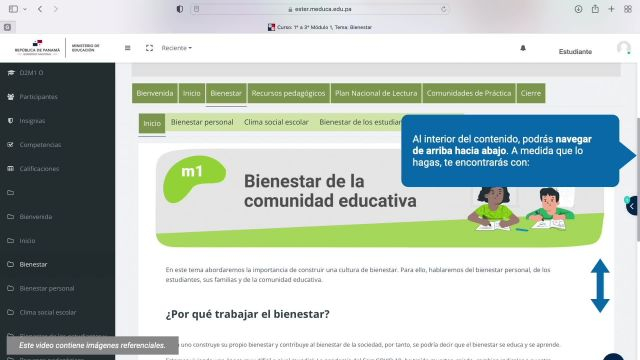This screenshot has height=360, width=640.
Task: Go back to the previous page
Action: (x=40, y=9)
